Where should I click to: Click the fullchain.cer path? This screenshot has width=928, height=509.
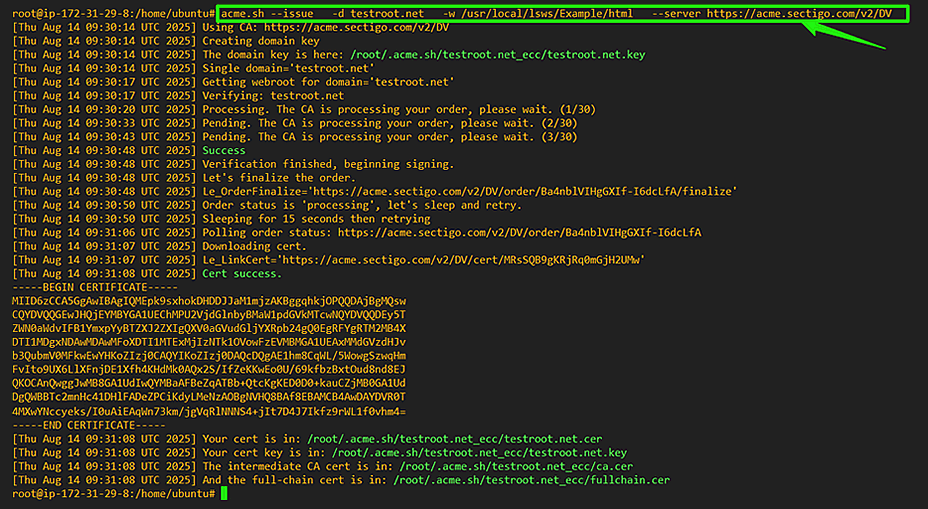pos(531,479)
